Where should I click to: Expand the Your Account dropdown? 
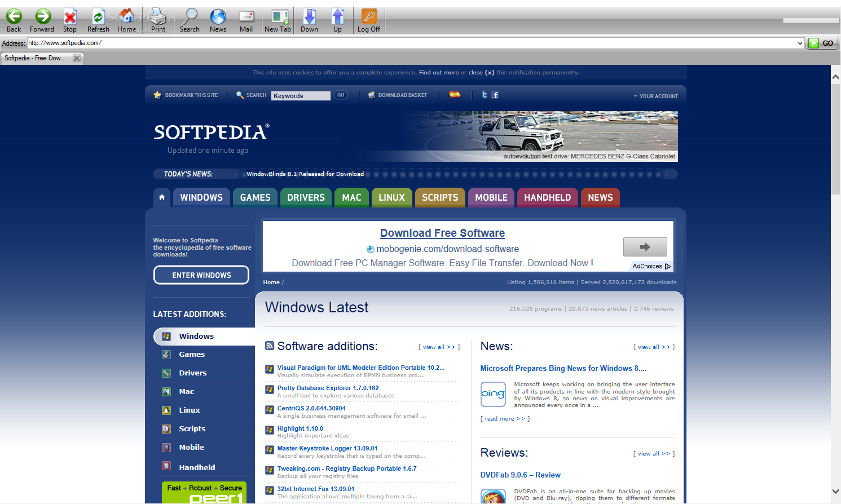point(655,96)
